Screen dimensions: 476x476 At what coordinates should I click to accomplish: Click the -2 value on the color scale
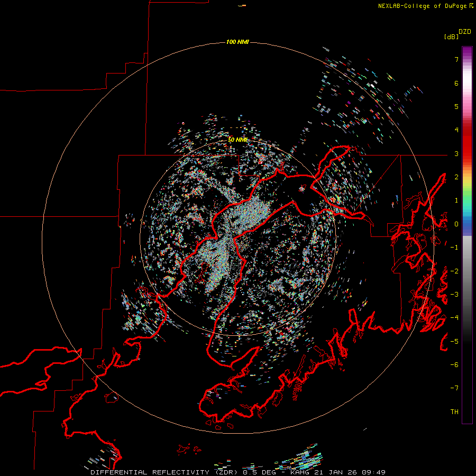(454, 271)
